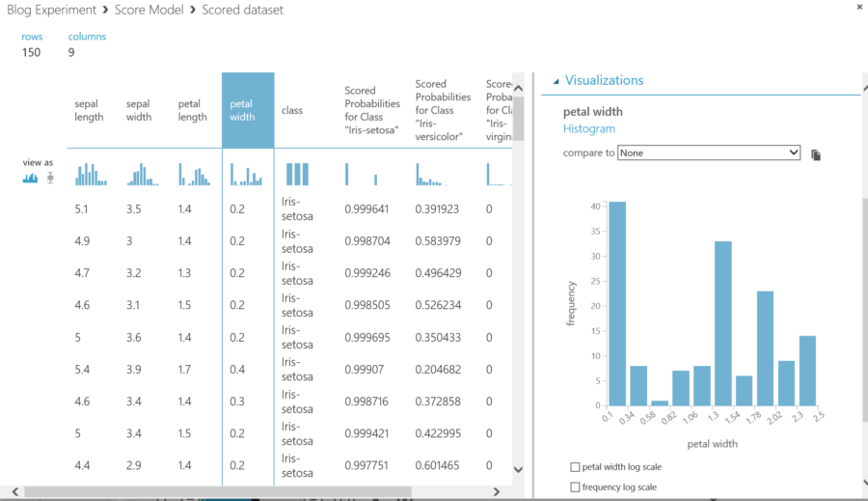Click Iris-versicolor probability mini histogram
The image size is (868, 501).
click(x=432, y=174)
